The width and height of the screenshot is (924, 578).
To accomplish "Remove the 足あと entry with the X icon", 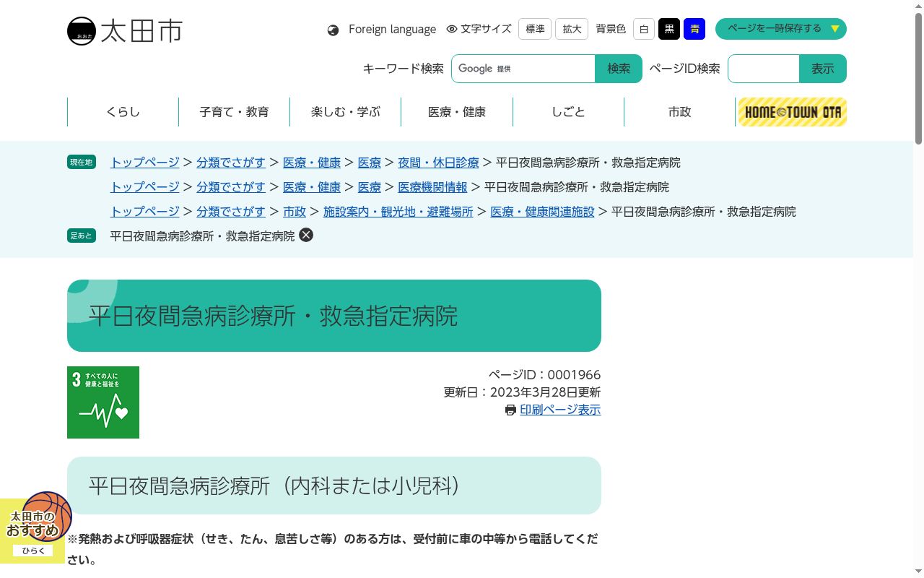I will coord(306,235).
